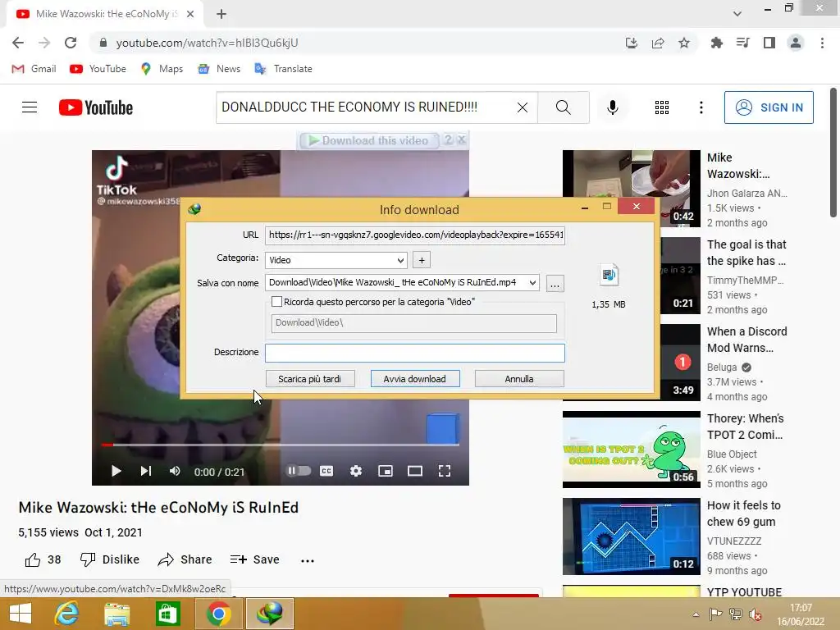The width and height of the screenshot is (840, 630).
Task: Mute the video volume
Action: [x=176, y=471]
